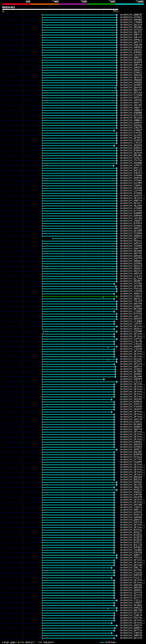The height and width of the screenshot is (644, 146).
Task: Select label UniRef100_C6SYU0
Action: point(131,55)
